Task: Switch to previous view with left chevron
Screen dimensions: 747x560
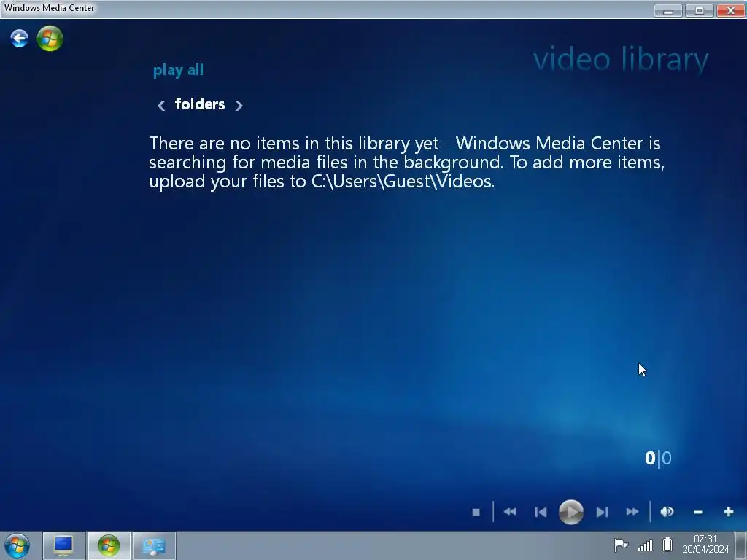Action: point(161,105)
